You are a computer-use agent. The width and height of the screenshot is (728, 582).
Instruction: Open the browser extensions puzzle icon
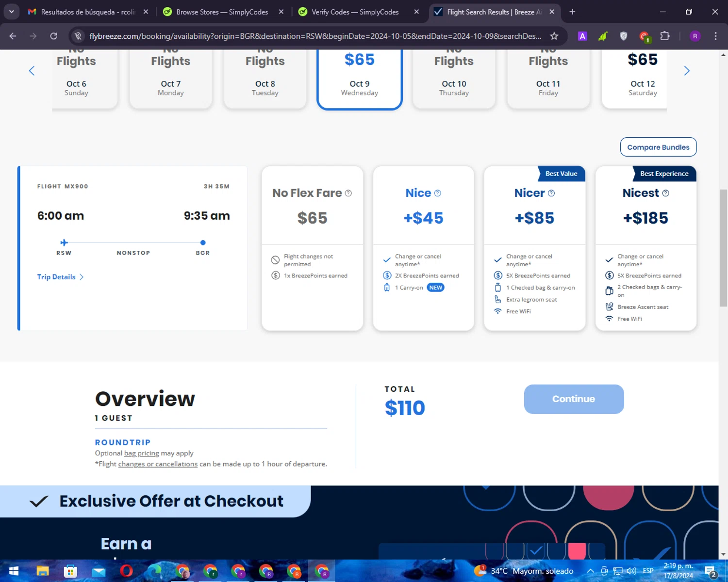(x=665, y=36)
